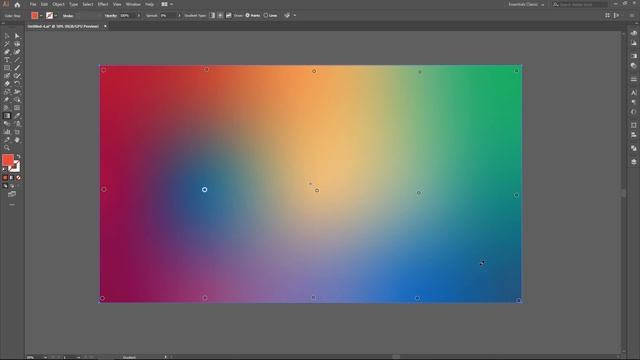The image size is (640, 360).
Task: Select the Rectangle tool
Action: point(7,68)
